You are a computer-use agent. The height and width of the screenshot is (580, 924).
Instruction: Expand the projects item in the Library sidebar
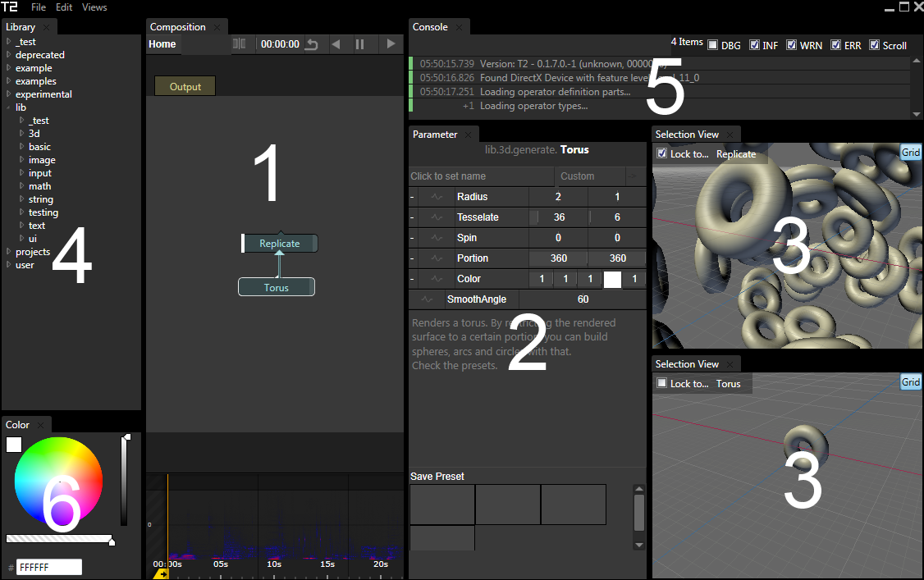8,252
